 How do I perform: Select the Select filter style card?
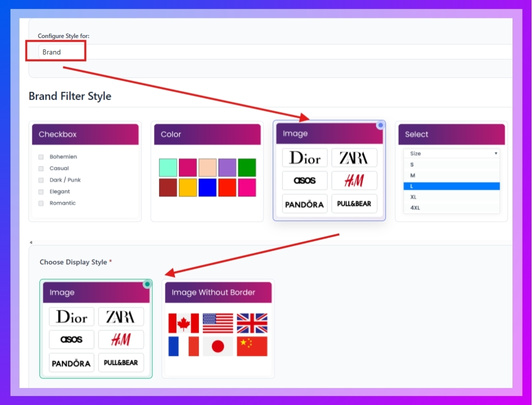pos(451,171)
